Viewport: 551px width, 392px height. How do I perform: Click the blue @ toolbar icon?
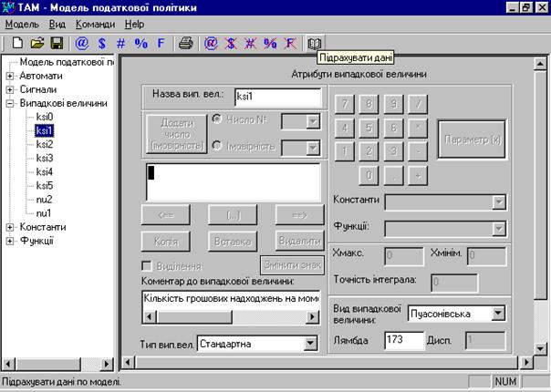[x=81, y=43]
